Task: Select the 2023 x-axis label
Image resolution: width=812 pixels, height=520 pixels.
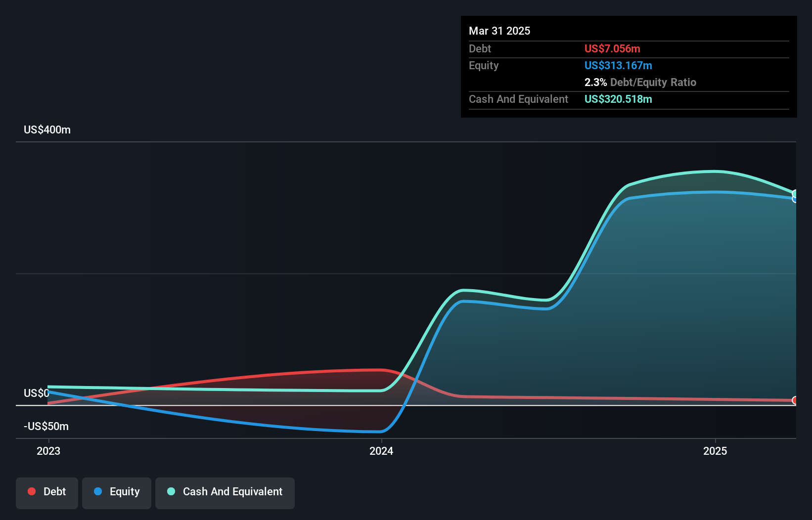Action: tap(48, 451)
